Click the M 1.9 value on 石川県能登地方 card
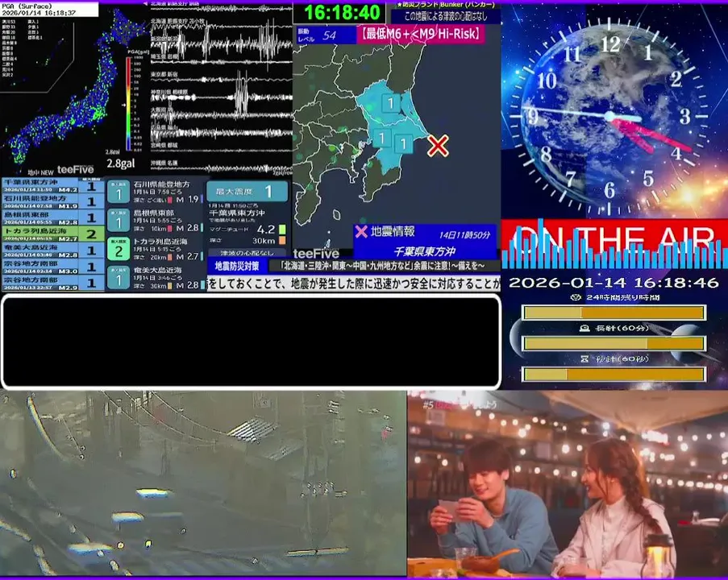Image resolution: width=728 pixels, height=580 pixels. (x=187, y=200)
